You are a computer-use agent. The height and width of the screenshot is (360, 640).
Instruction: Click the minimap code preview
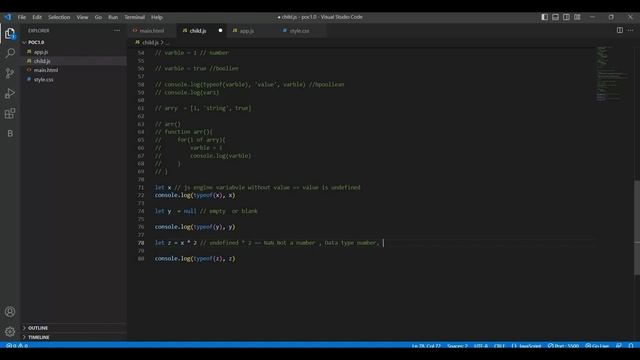coord(611,73)
